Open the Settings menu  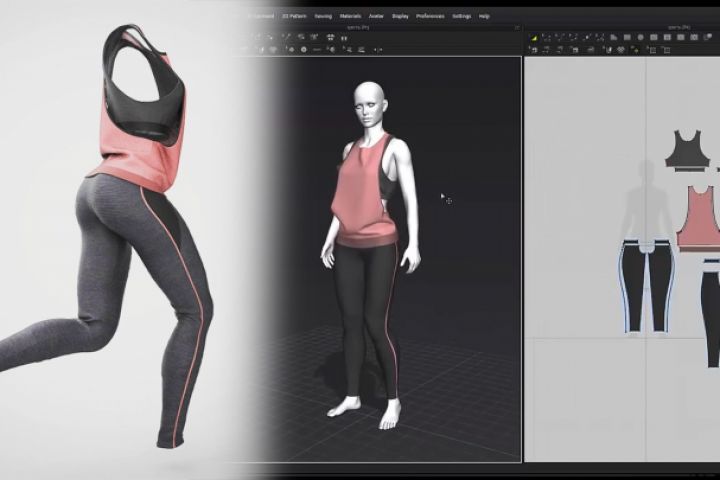(x=461, y=16)
